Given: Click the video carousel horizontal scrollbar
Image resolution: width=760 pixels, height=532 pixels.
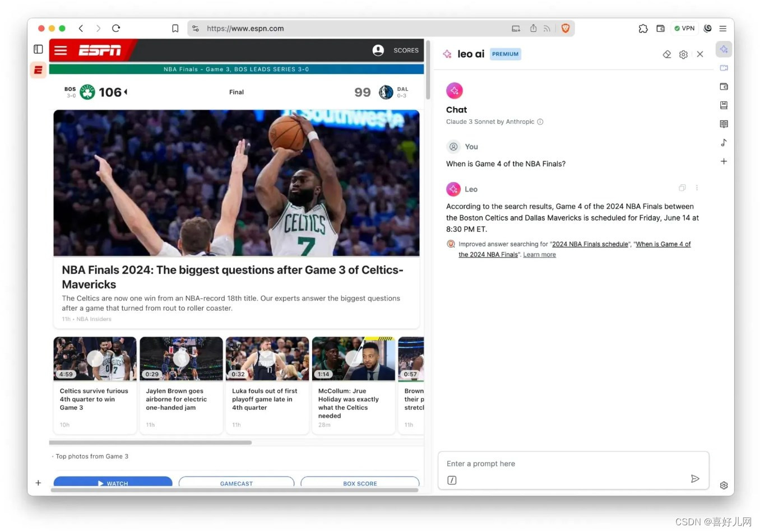Looking at the screenshot, I should (150, 442).
